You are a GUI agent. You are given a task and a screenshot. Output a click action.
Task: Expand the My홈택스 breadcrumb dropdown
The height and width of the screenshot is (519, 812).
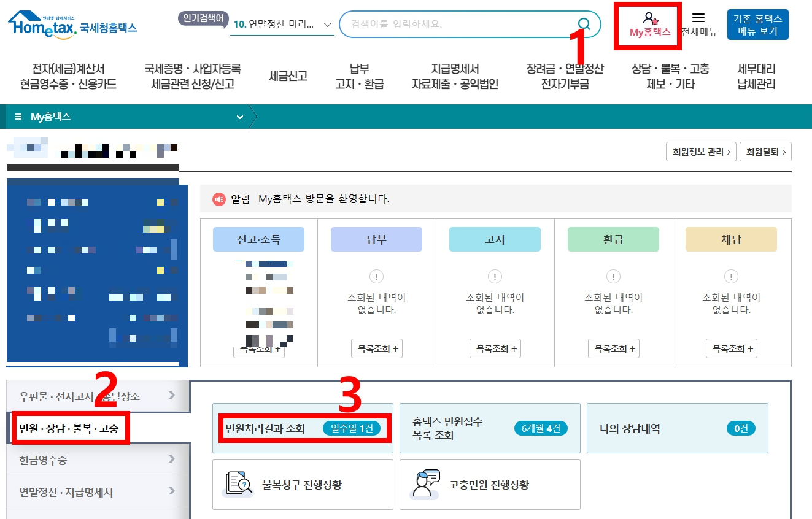click(239, 117)
